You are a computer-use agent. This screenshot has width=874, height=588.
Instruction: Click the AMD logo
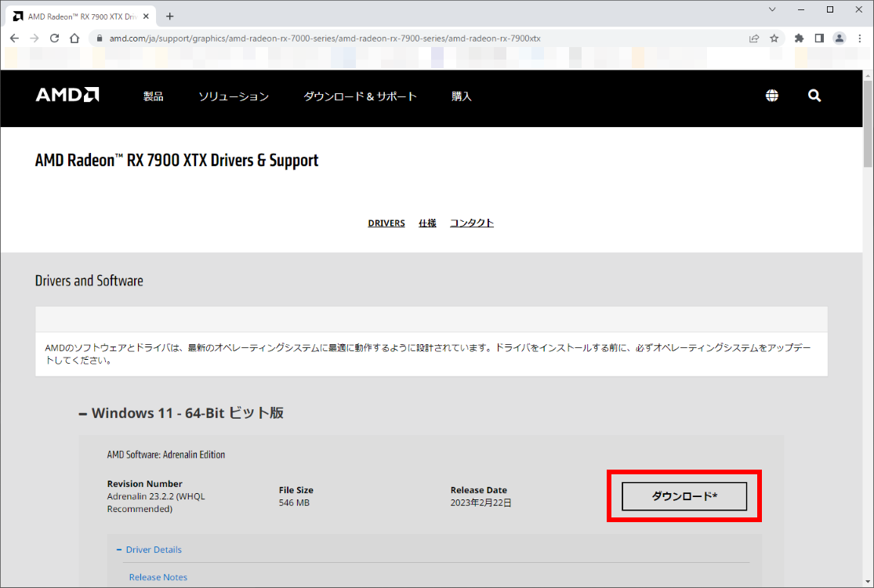point(67,96)
